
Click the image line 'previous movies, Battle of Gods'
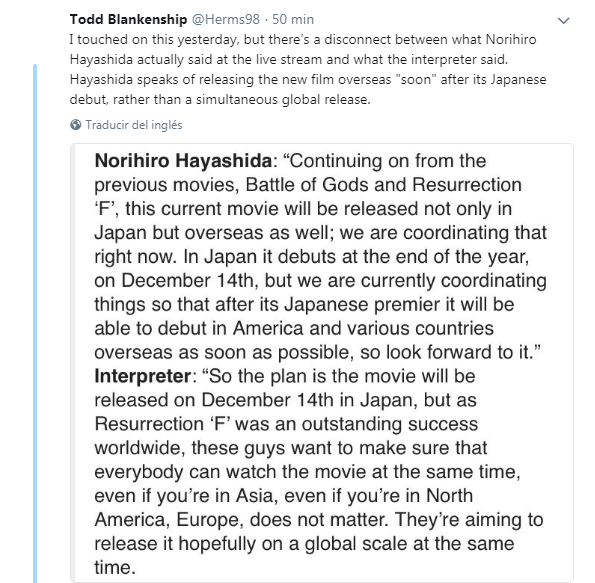(308, 185)
